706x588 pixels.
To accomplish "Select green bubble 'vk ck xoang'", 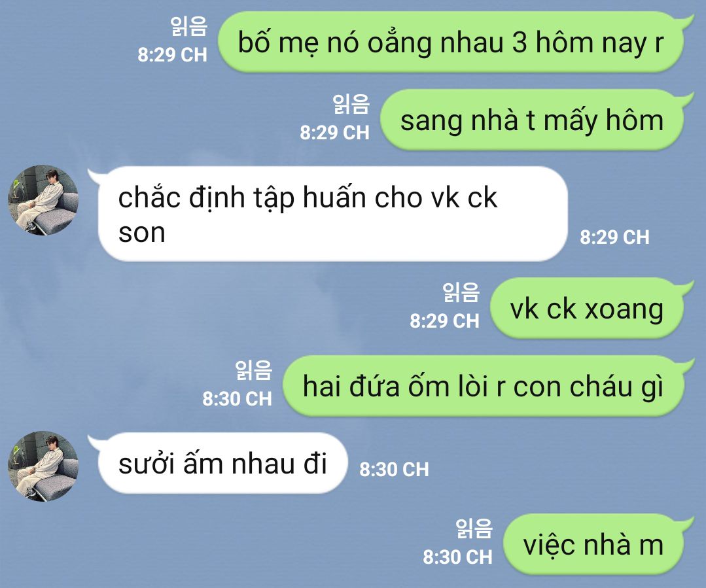I will pos(587,309).
